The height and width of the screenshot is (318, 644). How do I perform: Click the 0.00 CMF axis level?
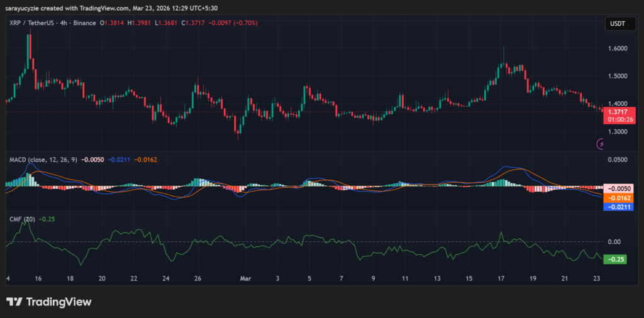613,242
